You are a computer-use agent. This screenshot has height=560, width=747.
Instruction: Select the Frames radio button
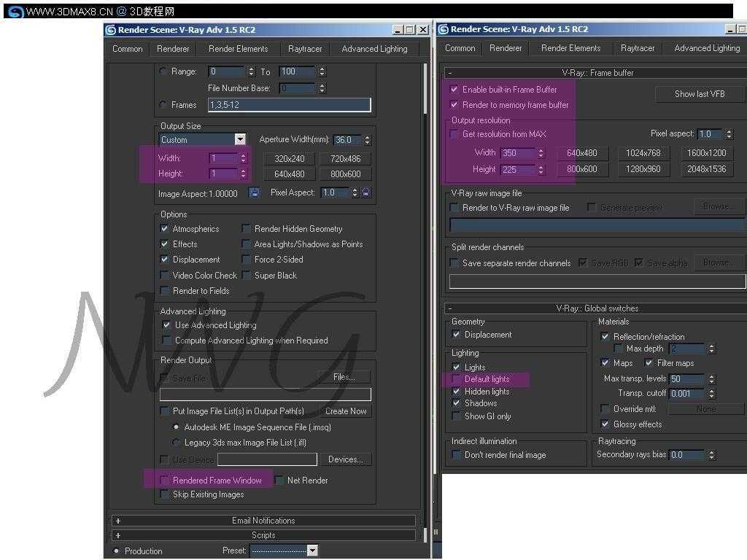[x=163, y=104]
